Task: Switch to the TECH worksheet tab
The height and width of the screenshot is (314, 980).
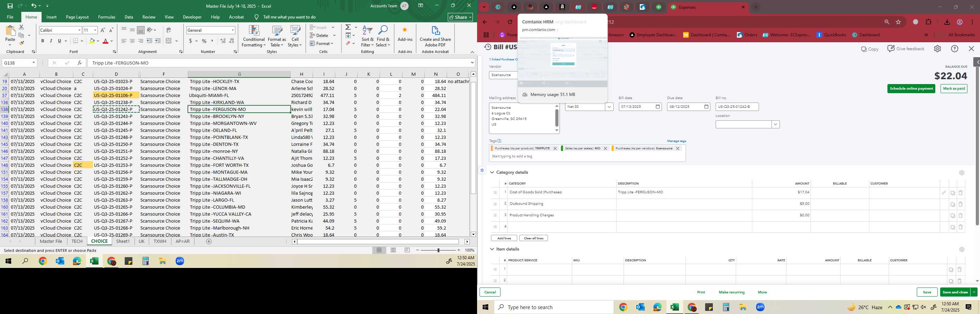Action: click(77, 241)
